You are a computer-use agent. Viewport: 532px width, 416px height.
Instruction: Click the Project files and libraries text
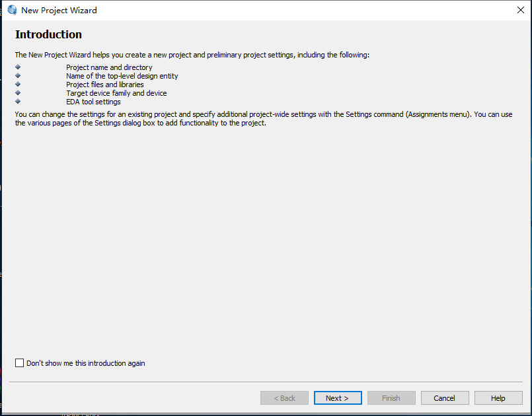[x=104, y=85]
